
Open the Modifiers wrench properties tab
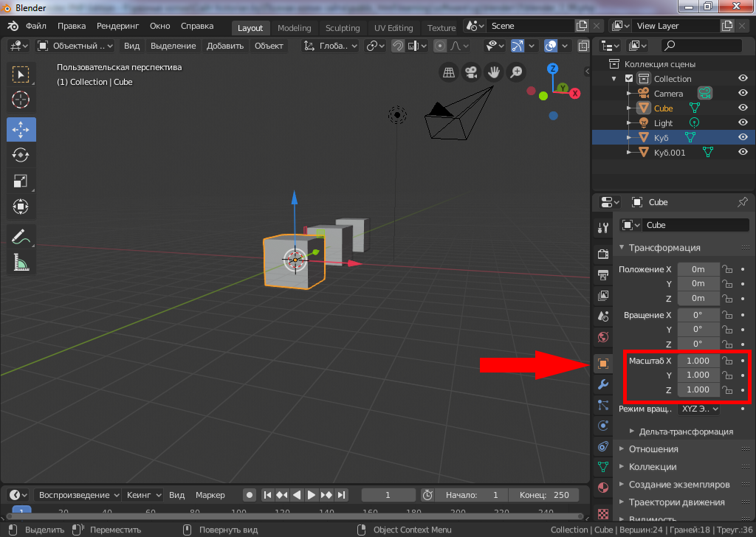click(602, 384)
